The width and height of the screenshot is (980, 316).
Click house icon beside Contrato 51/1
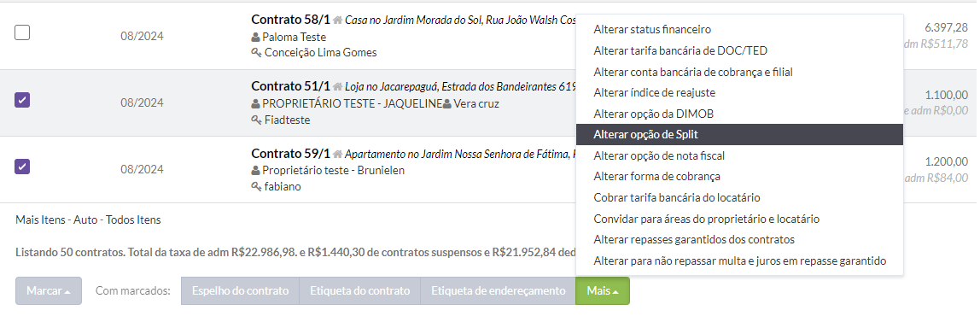pos(337,87)
